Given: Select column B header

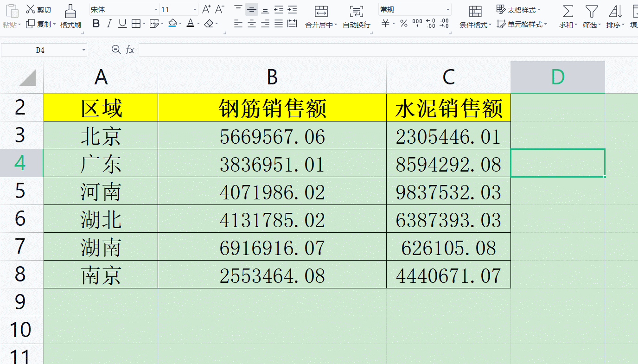Looking at the screenshot, I should click(x=272, y=77).
